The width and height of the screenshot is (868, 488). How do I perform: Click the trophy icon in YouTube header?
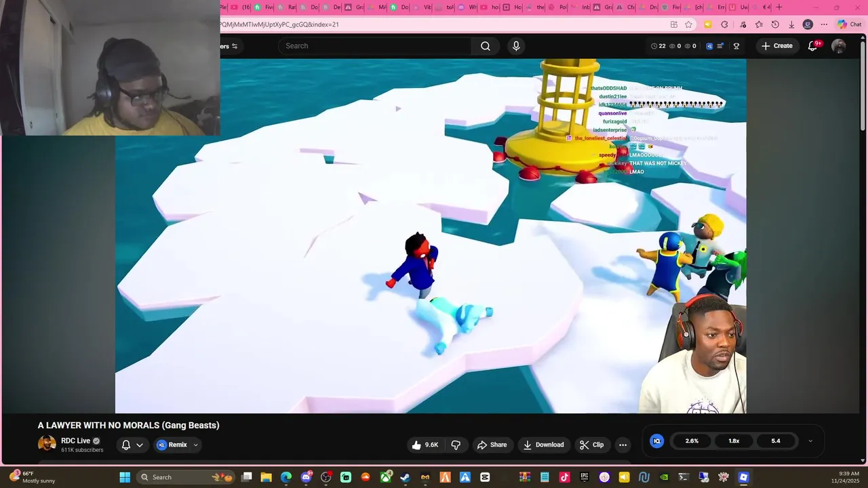pyautogui.click(x=736, y=46)
